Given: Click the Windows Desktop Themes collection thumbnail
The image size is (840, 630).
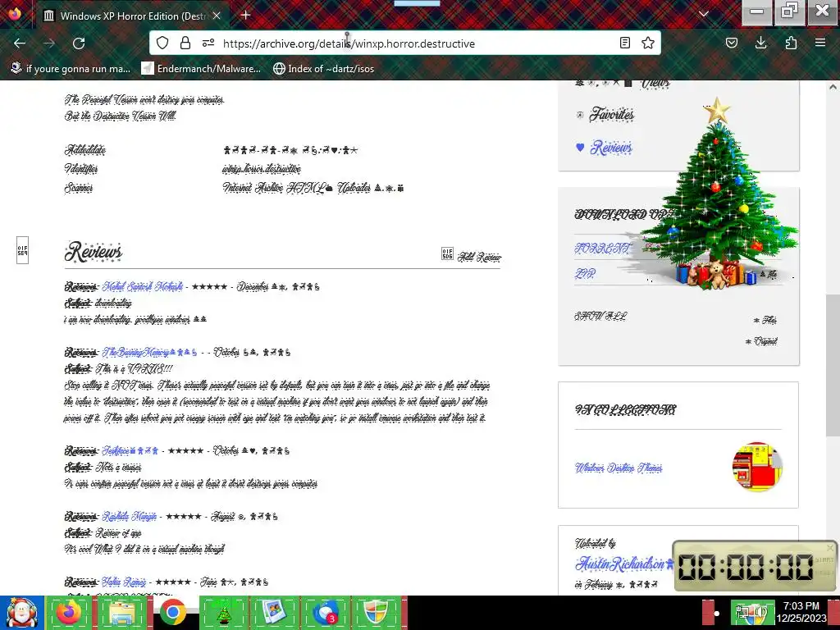Looking at the screenshot, I should pos(757,466).
